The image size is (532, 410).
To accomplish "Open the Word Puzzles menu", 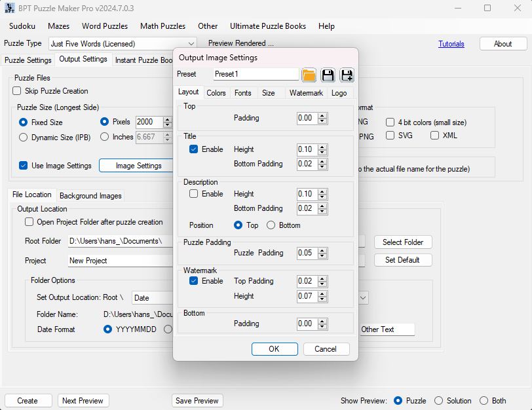I will coord(105,26).
